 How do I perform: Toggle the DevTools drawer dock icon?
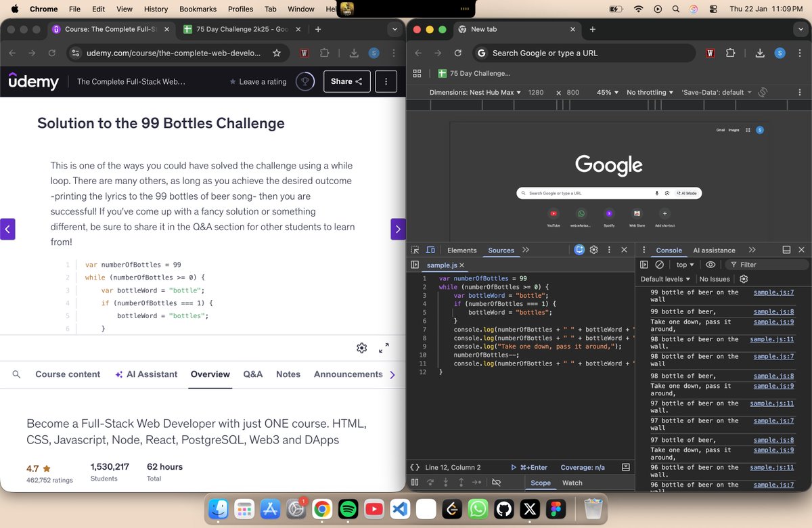coord(786,250)
